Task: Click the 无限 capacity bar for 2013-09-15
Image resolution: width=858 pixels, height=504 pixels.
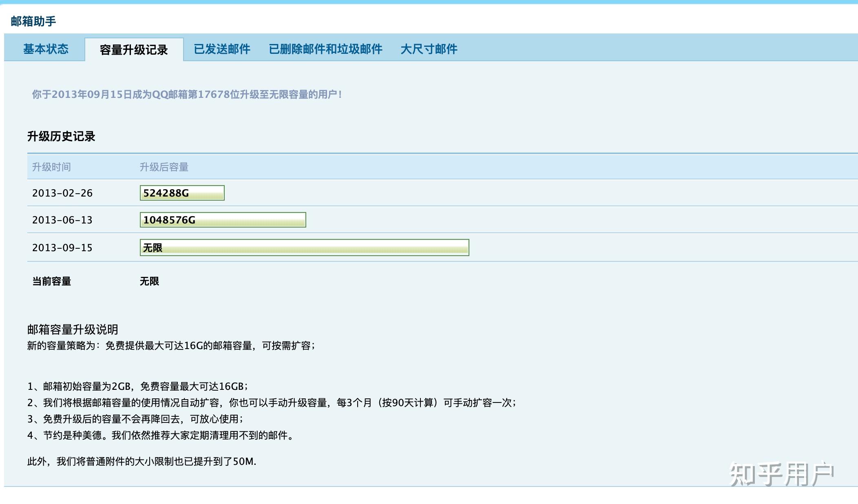Action: pyautogui.click(x=304, y=248)
